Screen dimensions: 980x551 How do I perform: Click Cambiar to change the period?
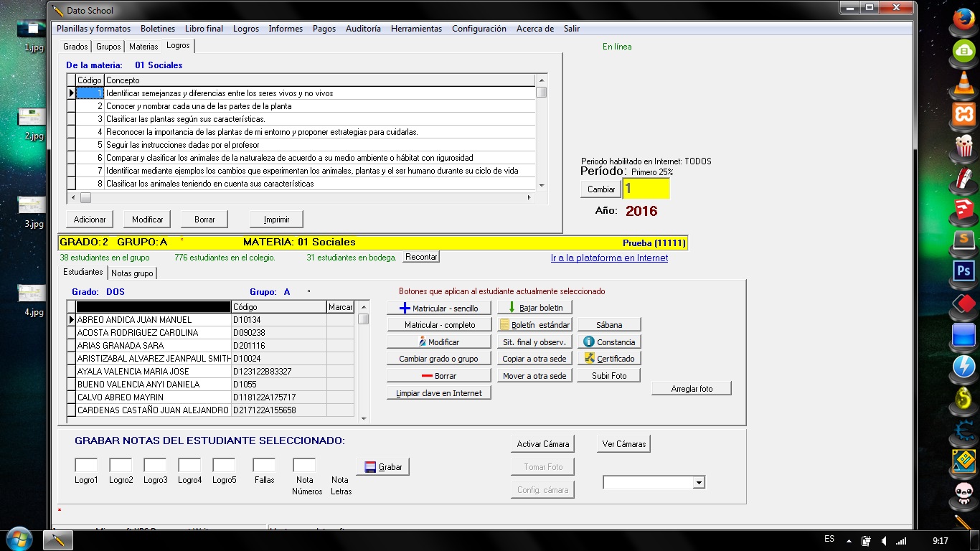coord(601,189)
